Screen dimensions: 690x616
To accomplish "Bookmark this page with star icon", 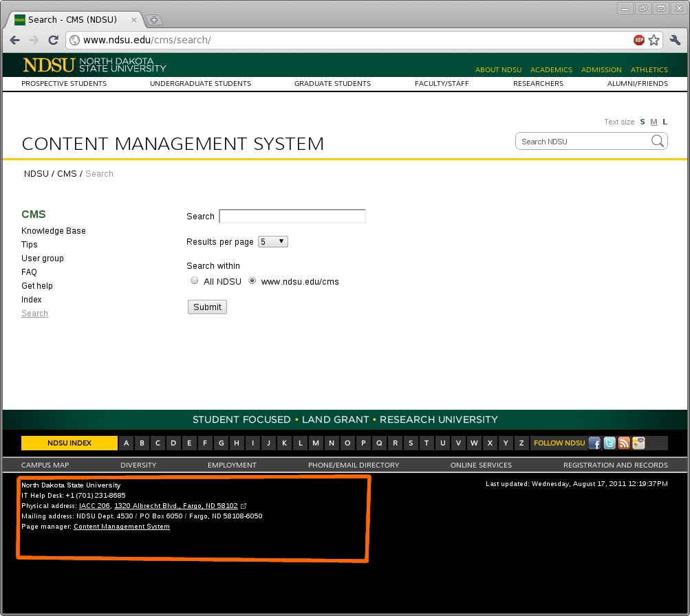I will click(654, 40).
